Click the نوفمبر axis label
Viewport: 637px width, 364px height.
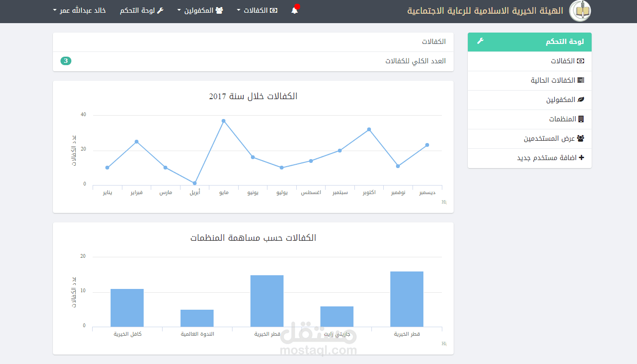pos(398,193)
